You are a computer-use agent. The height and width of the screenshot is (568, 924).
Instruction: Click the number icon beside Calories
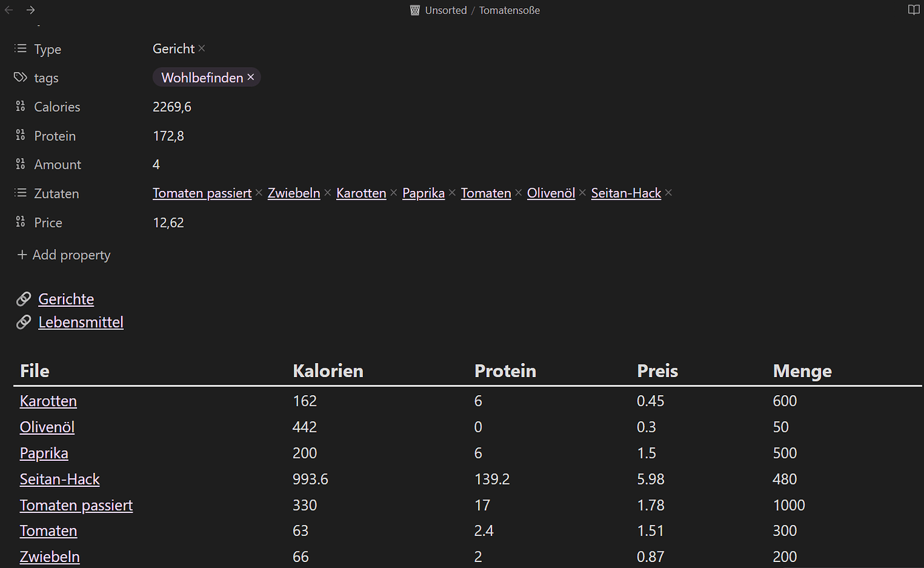(x=19, y=106)
